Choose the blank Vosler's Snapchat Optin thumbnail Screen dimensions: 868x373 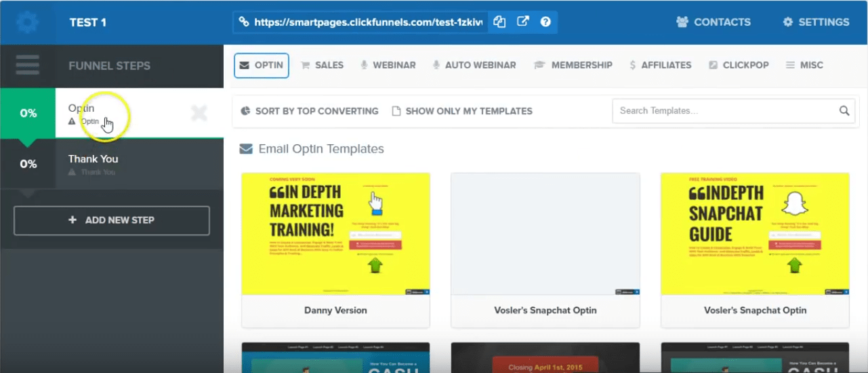545,234
